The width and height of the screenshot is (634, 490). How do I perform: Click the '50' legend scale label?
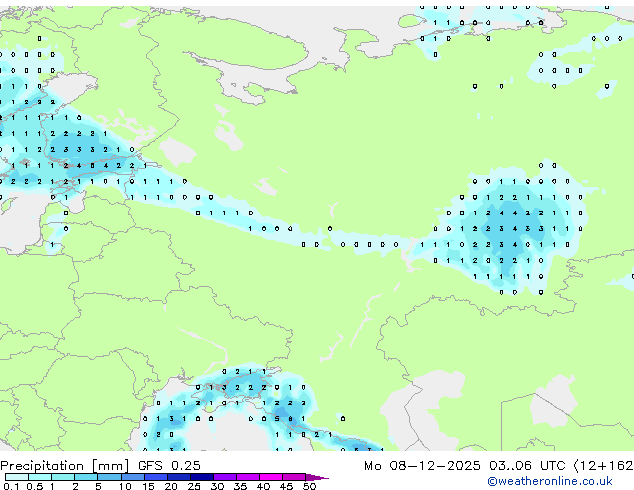coord(309,486)
